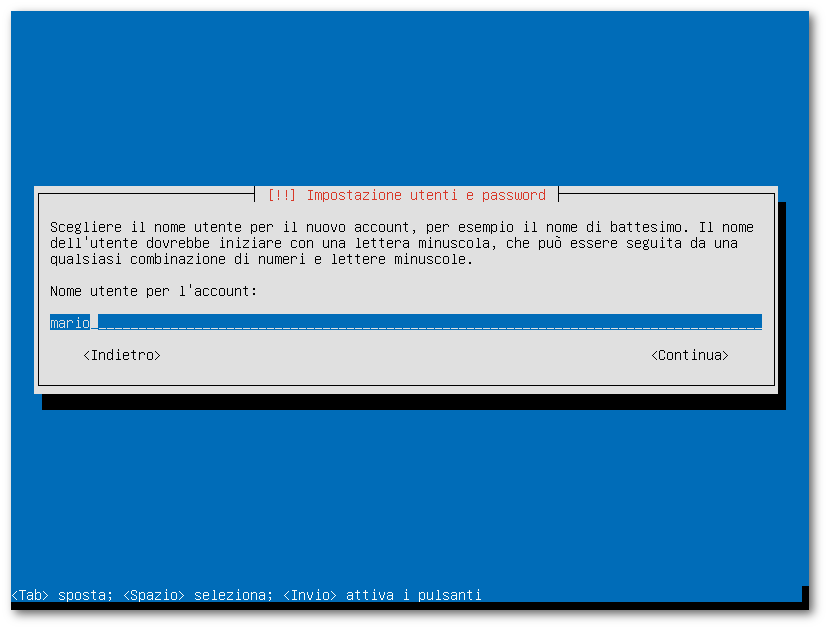Go back with the <Indietro> button
828x629 pixels.
tap(122, 355)
